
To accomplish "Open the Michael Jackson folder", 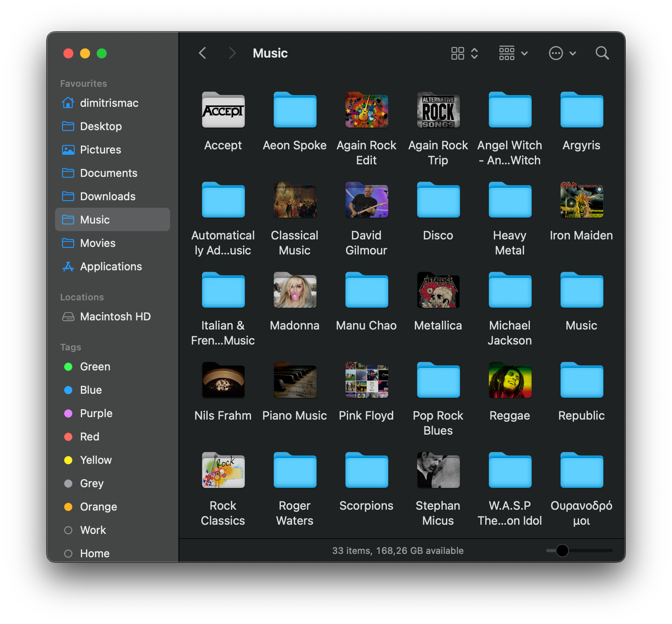I will click(x=510, y=290).
